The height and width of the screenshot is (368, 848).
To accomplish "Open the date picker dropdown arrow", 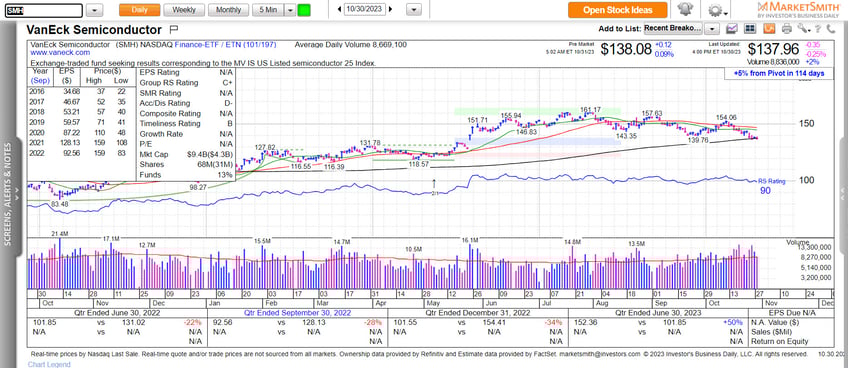I will (414, 10).
